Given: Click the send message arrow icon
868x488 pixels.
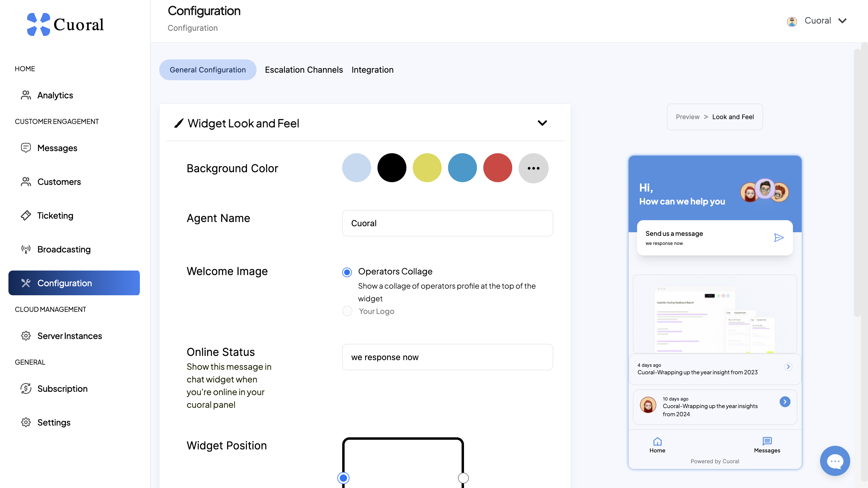Looking at the screenshot, I should coord(778,238).
